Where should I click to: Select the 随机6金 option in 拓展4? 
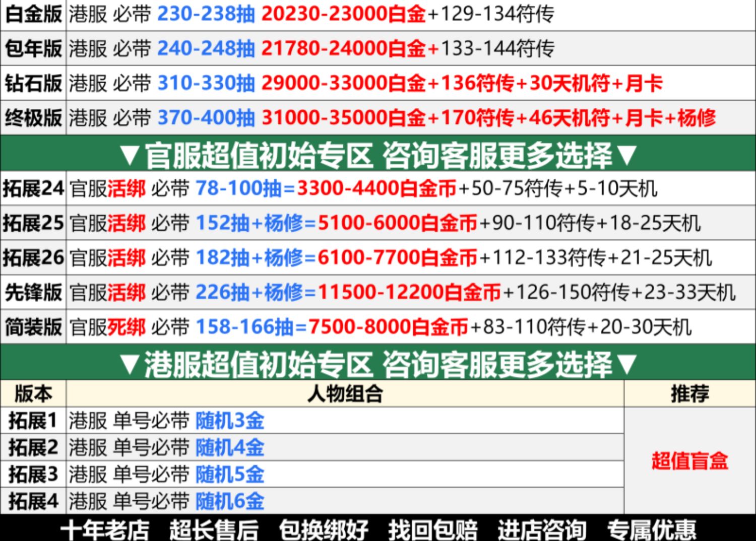(x=230, y=501)
